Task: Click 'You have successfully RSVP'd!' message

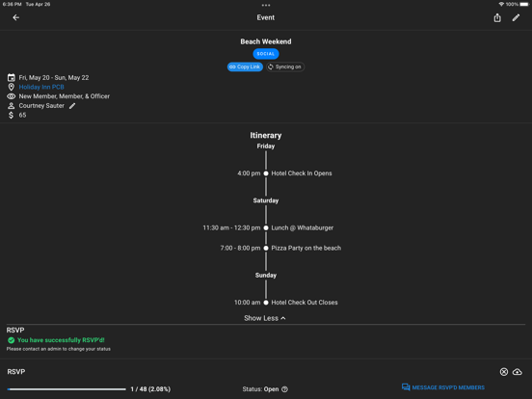Action: [61, 340]
